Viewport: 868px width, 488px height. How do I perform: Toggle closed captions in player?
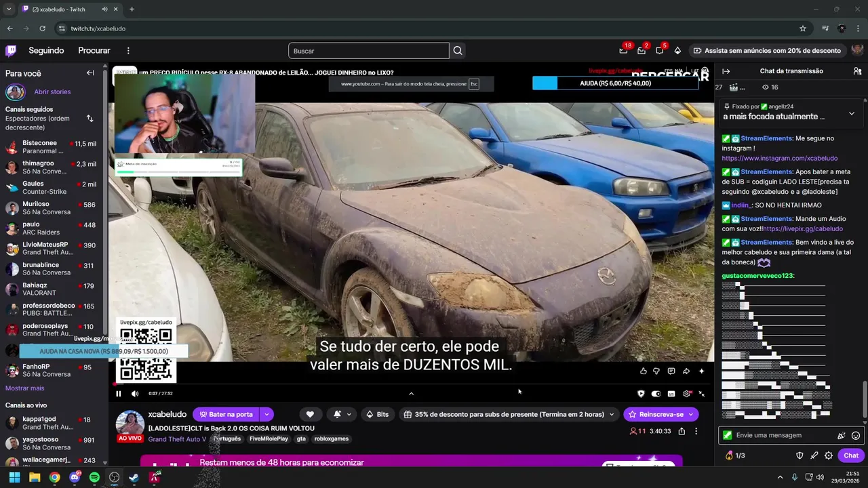671,394
